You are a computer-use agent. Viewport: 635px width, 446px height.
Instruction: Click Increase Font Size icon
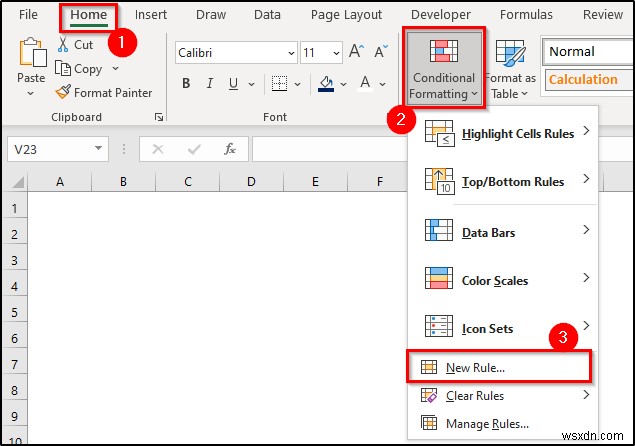click(356, 51)
